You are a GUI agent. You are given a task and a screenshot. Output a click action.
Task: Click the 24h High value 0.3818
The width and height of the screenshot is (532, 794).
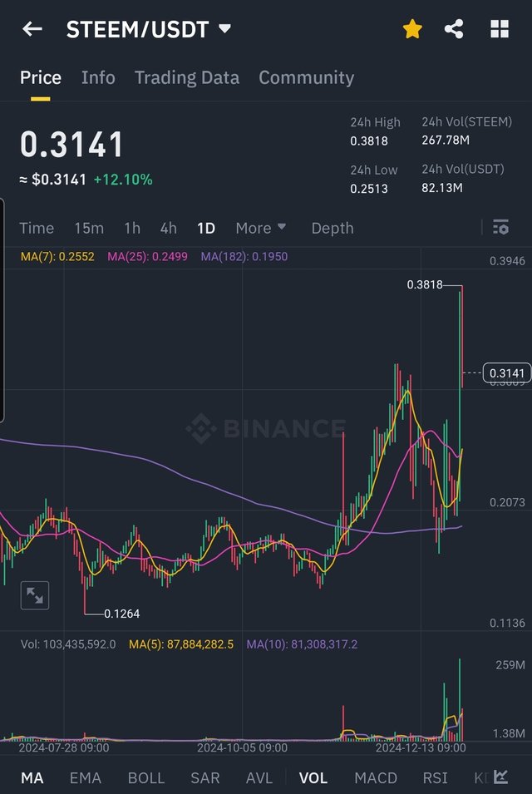[x=369, y=141]
